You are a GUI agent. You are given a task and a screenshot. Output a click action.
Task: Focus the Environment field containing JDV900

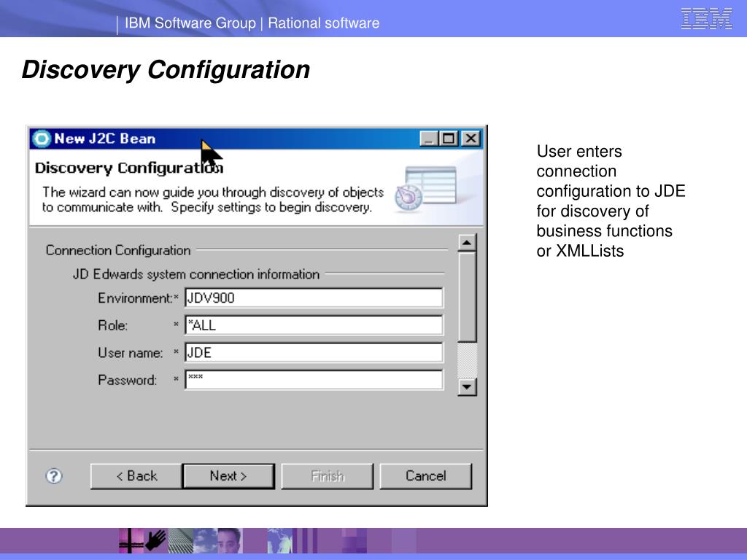coord(314,298)
